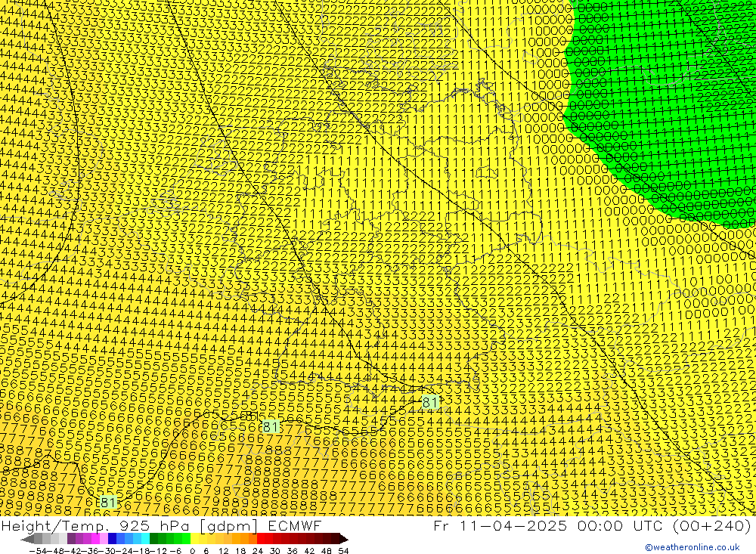756x554 pixels.
Task: Click the 'Height/Temp. 925 hPa [gdpm] ECMWF' title
Action: pos(161,525)
